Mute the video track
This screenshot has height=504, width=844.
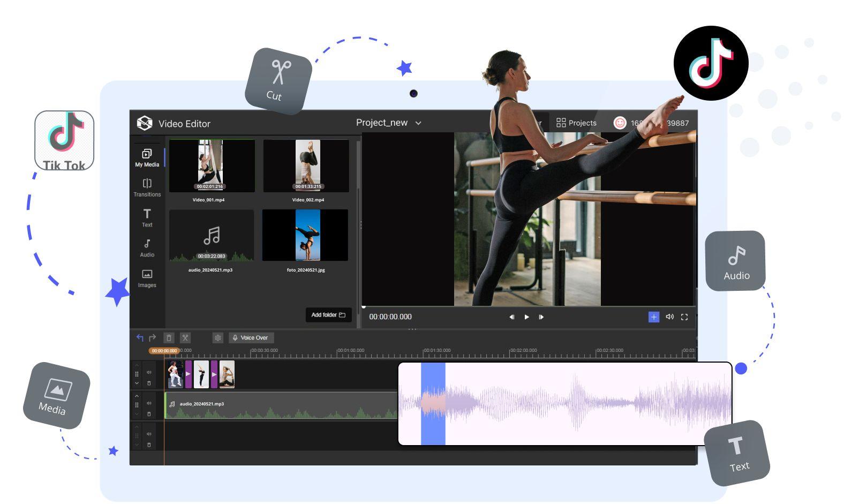[x=149, y=372]
